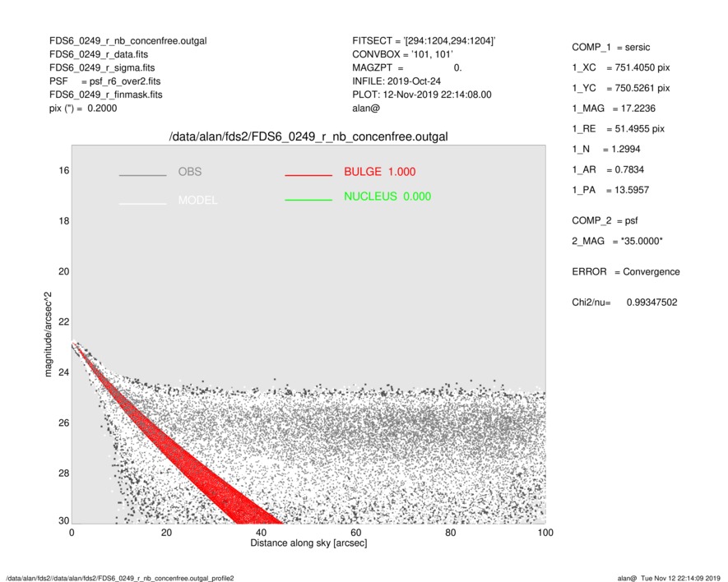Click the plot title /data/alan/fds2/FDS6_0249_r_nb_concenfree.outgal
This screenshot has width=728, height=582.
point(308,137)
